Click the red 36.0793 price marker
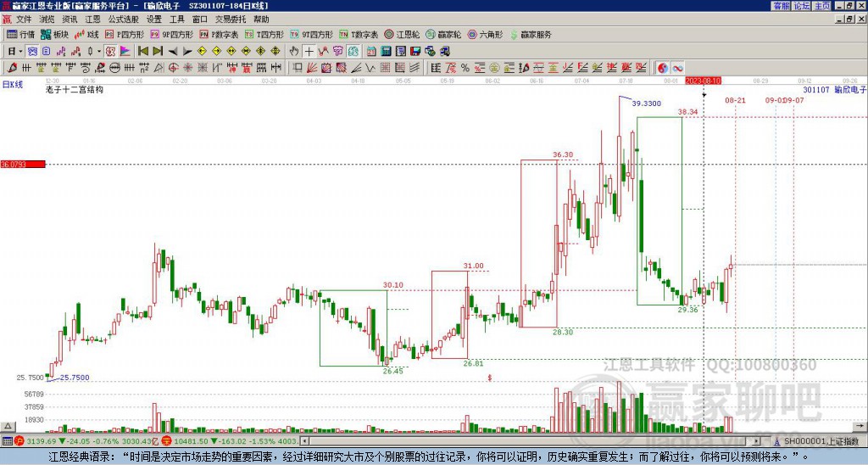 tap(23, 164)
